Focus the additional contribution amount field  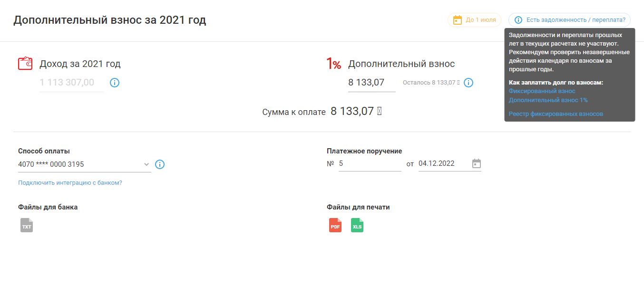pos(371,83)
